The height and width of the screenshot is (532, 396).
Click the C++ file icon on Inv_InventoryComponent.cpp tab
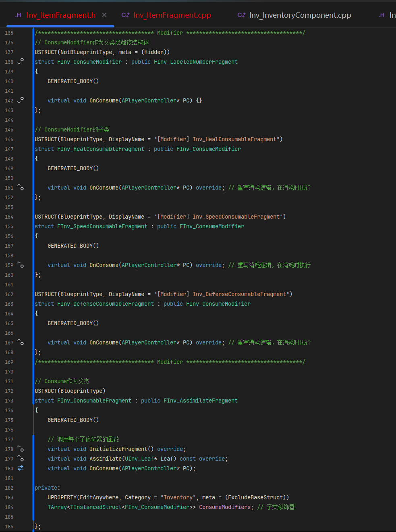241,15
